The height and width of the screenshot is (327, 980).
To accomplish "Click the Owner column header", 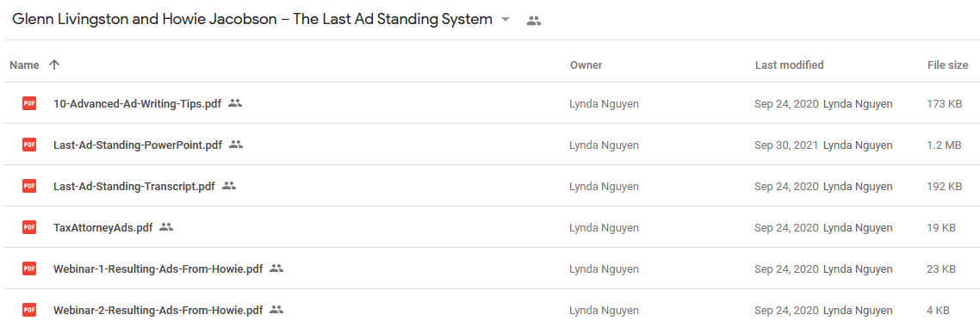I will 586,65.
